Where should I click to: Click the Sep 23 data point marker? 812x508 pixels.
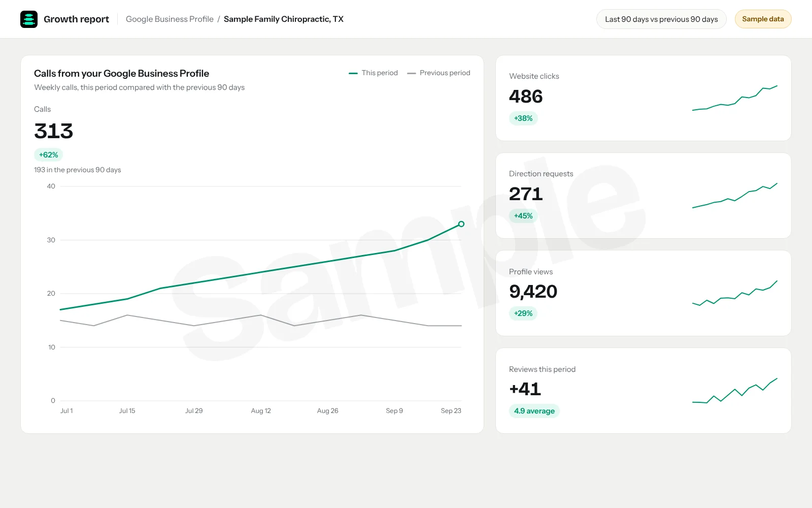[461, 224]
